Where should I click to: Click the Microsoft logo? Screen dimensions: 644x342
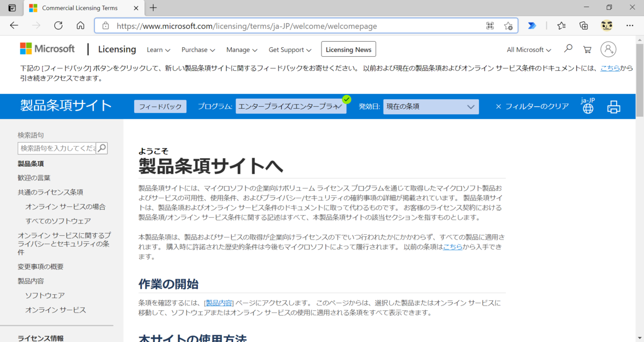tap(47, 49)
